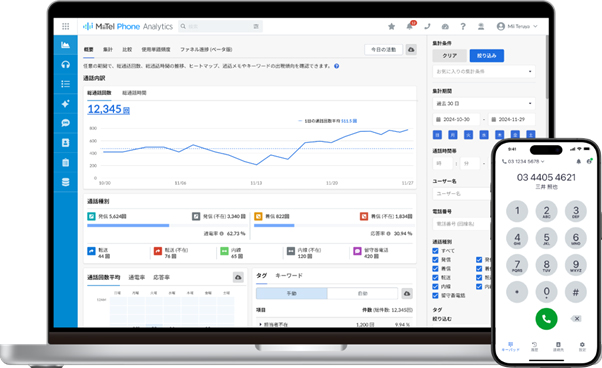Screen dimensions: 602x368
Task: Open the headset sidebar section
Action: [65, 64]
